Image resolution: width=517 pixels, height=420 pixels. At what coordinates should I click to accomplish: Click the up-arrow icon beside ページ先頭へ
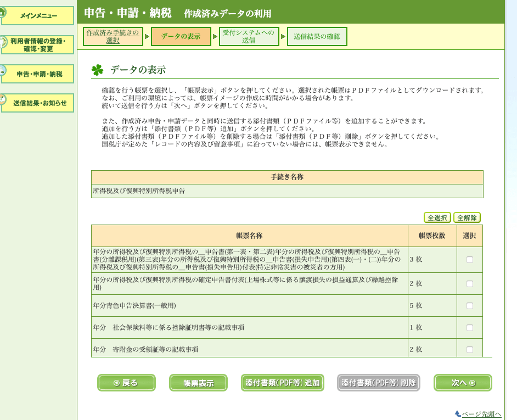coord(458,413)
